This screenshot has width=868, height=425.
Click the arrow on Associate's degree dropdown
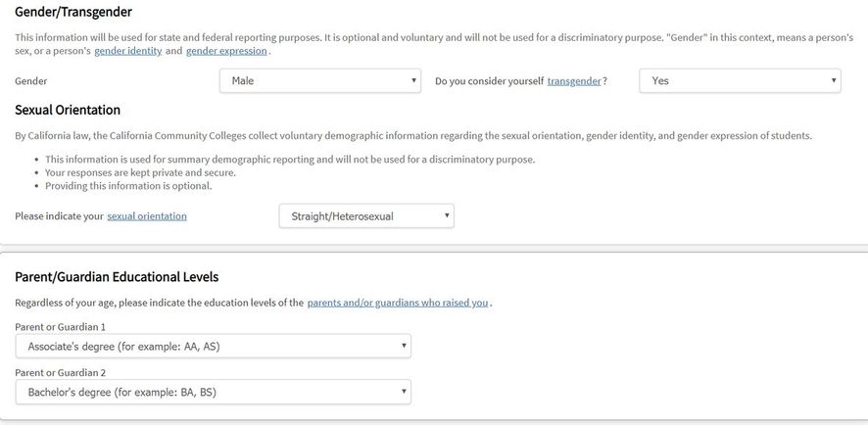[403, 346]
